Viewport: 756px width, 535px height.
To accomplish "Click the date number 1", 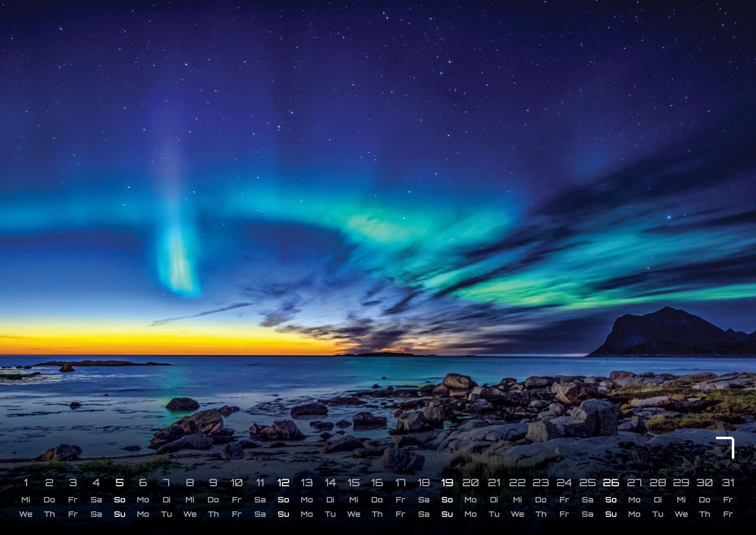I will click(26, 483).
